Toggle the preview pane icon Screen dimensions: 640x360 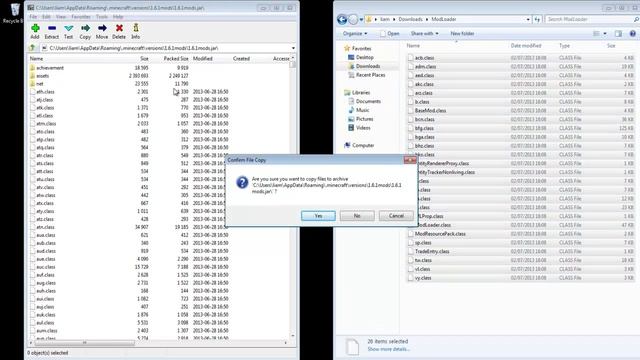point(618,33)
